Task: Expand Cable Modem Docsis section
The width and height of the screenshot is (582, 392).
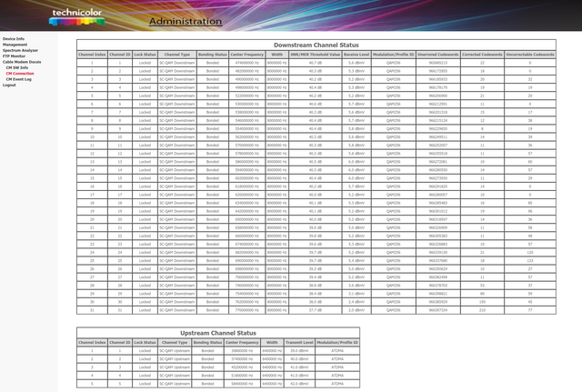Action: point(24,61)
